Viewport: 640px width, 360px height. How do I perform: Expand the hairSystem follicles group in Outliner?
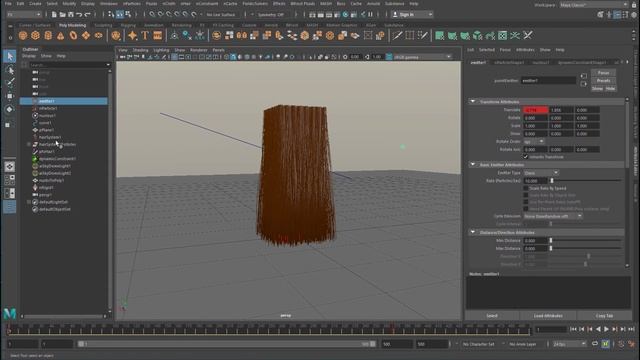29,144
